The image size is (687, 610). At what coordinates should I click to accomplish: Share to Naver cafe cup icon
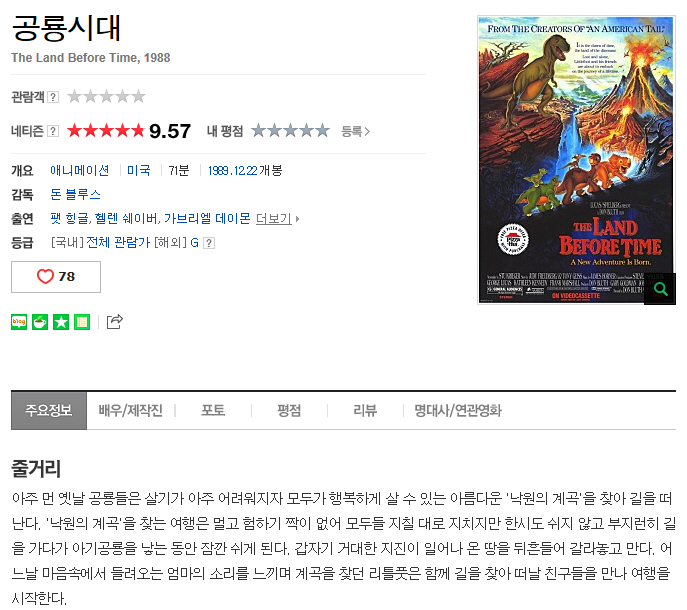coord(40,322)
